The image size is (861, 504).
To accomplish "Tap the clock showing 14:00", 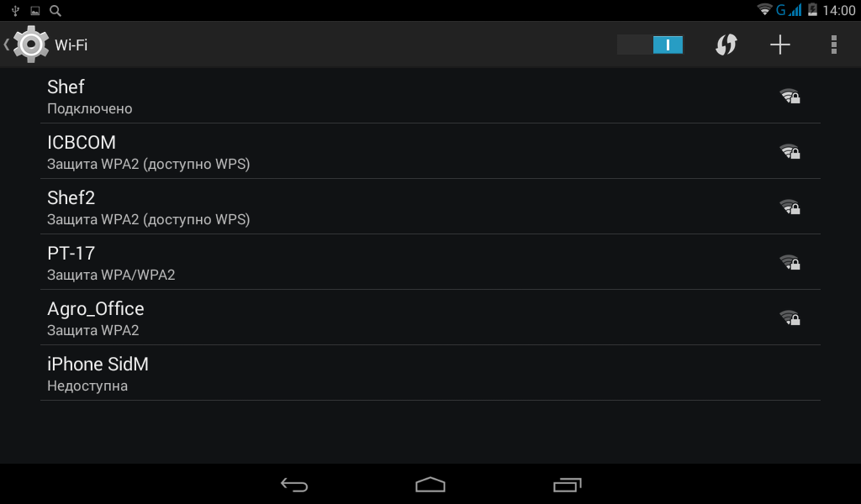I will 839,10.
